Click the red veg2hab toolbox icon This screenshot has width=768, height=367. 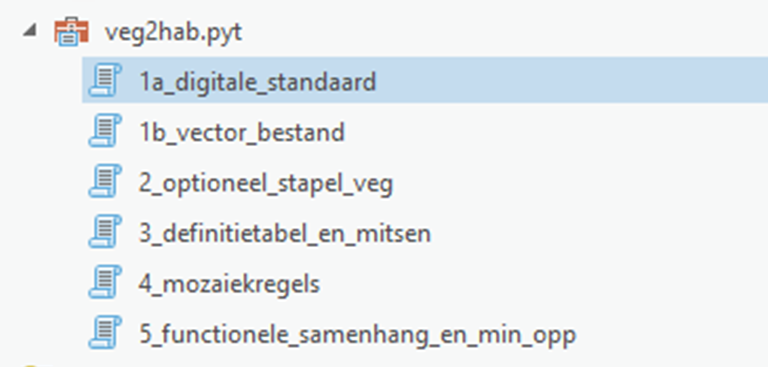(72, 32)
